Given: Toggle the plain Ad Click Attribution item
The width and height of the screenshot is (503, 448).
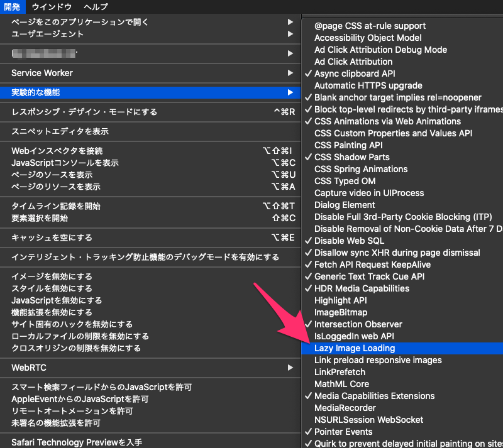Looking at the screenshot, I should pyautogui.click(x=402, y=62).
